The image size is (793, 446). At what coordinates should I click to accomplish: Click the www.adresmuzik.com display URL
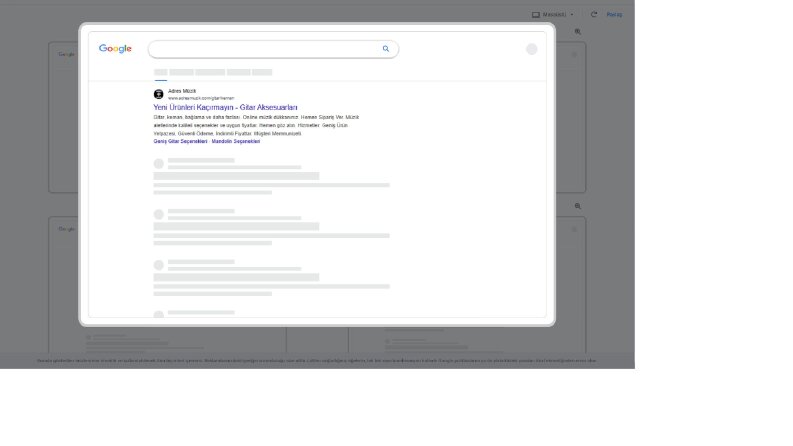[x=201, y=98]
